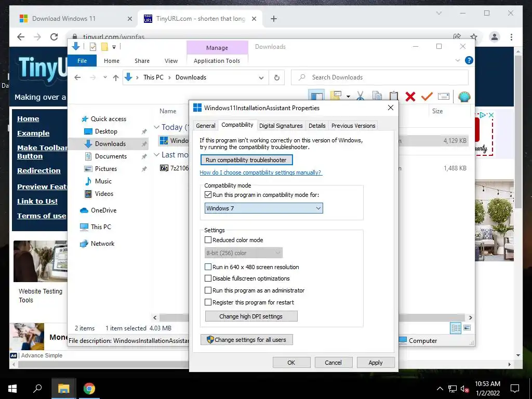Viewport: 532px width, 399px height.
Task: Click the orange checkmark properties icon
Action: (427, 96)
